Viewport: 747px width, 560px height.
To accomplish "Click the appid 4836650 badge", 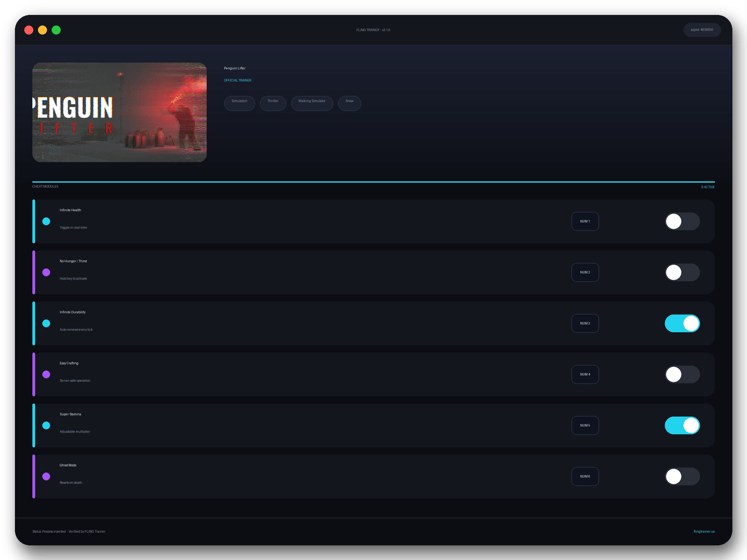I will tap(702, 30).
